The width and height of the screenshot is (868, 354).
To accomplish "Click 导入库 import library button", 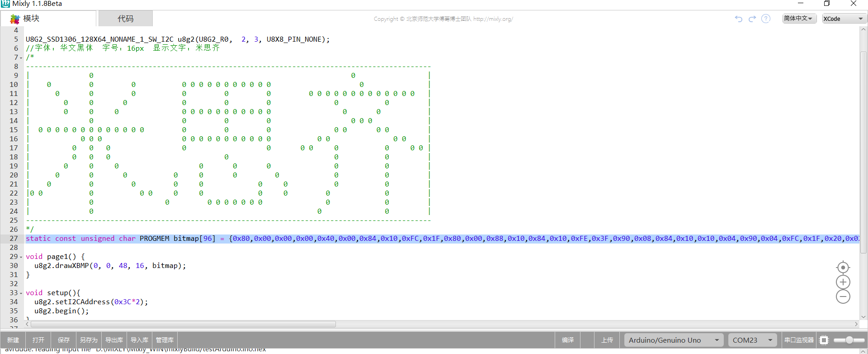I will pos(139,340).
